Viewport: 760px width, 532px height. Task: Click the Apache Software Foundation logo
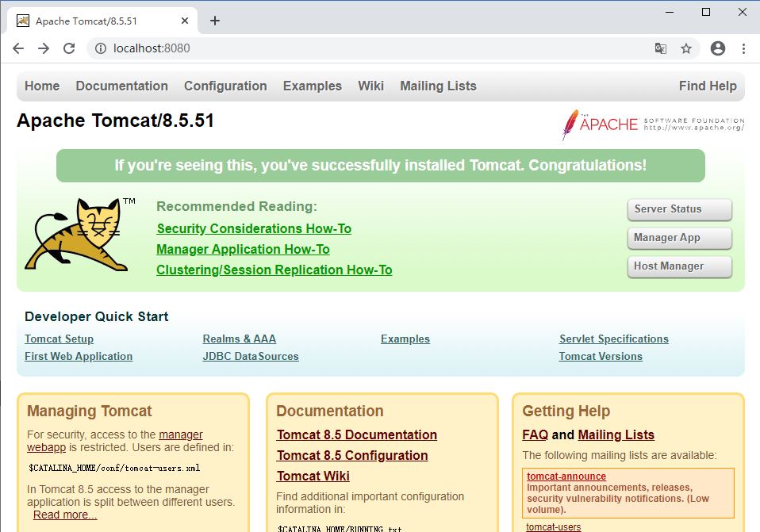coord(652,124)
